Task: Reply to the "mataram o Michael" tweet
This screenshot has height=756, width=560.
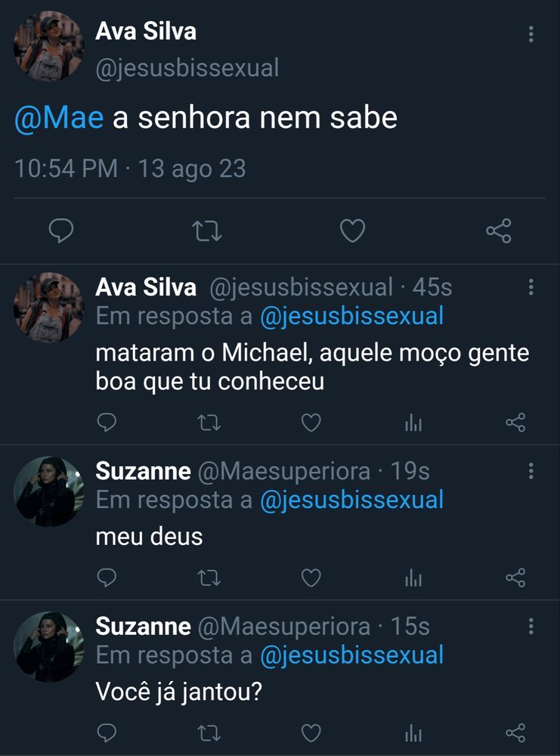Action: point(107,423)
